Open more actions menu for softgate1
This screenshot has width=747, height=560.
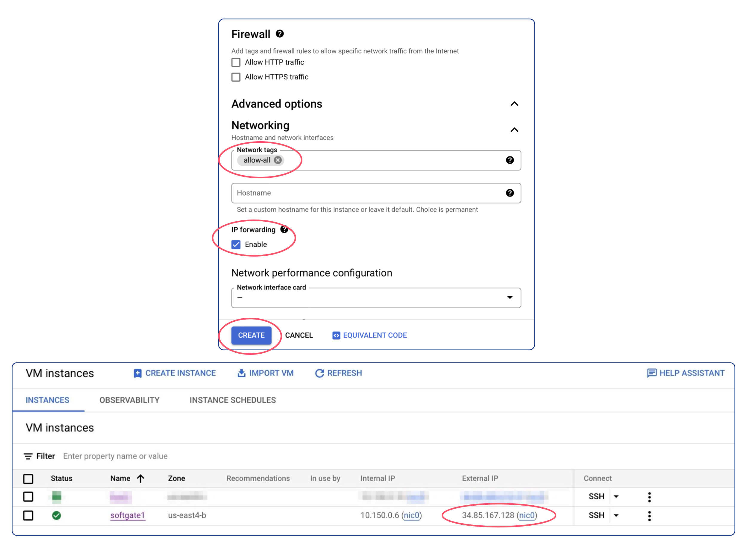point(649,515)
